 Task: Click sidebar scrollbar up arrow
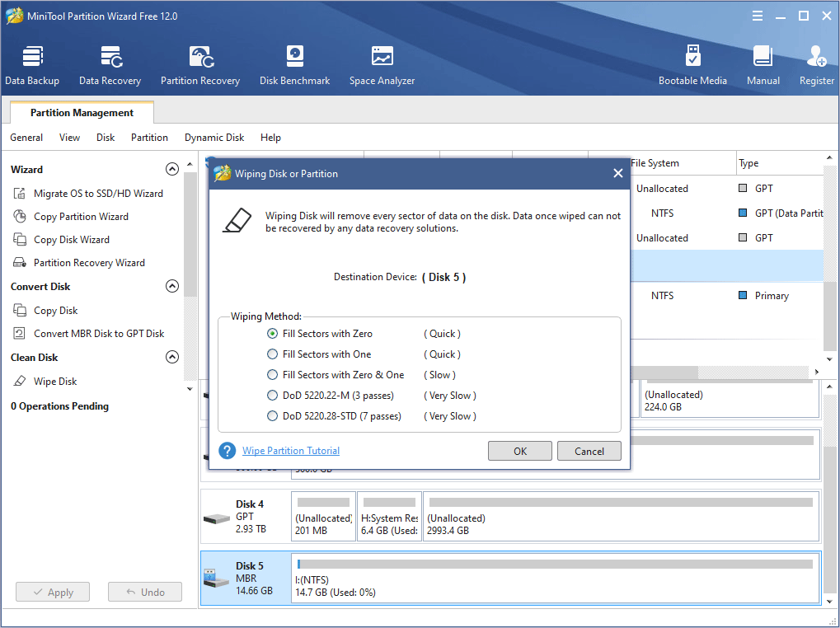pyautogui.click(x=190, y=164)
